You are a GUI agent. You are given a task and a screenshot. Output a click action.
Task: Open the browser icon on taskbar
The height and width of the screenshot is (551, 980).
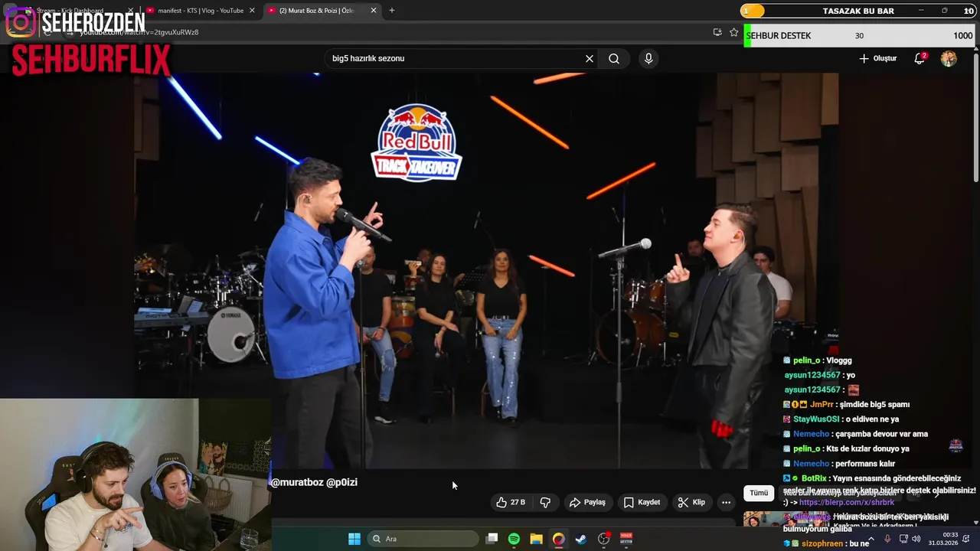(559, 539)
